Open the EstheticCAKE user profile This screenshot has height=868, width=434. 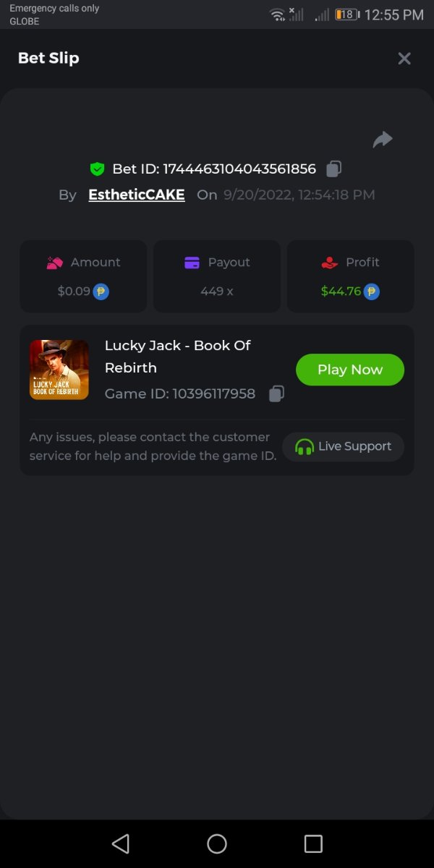137,195
